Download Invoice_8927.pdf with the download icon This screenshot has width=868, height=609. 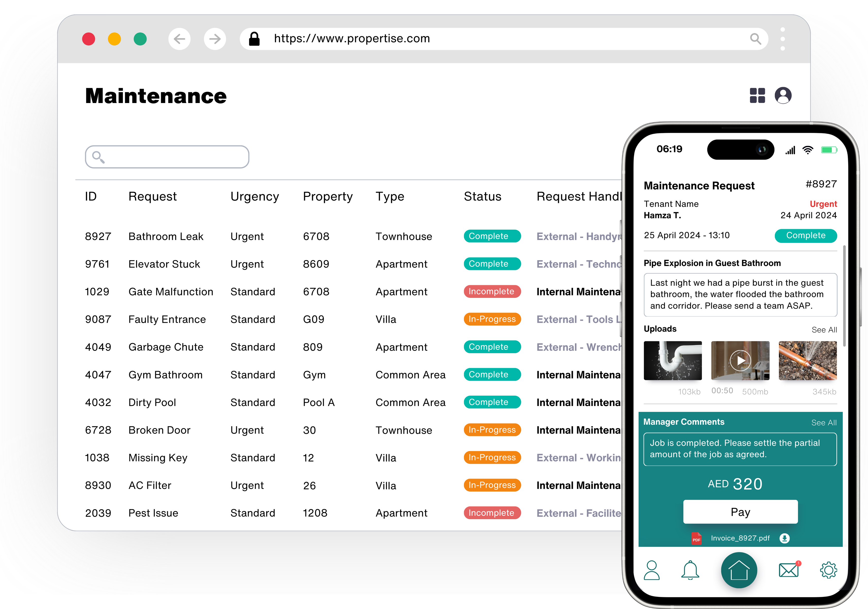coord(784,538)
